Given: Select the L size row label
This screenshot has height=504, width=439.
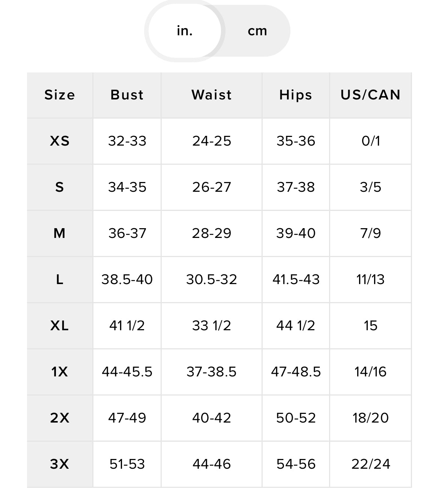Looking at the screenshot, I should (60, 280).
